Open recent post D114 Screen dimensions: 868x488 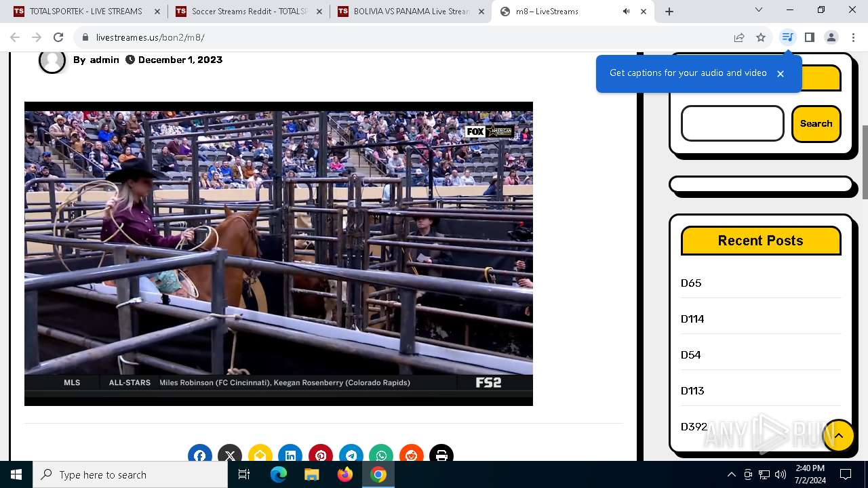click(692, 319)
